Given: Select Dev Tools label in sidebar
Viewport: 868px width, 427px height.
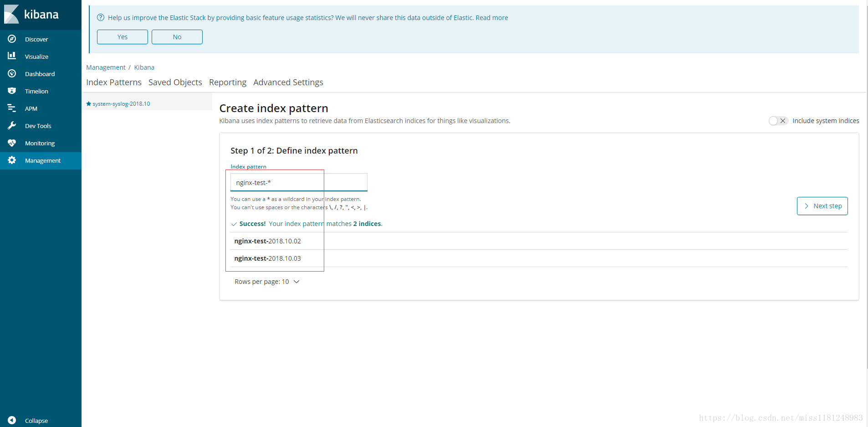Looking at the screenshot, I should coord(38,126).
